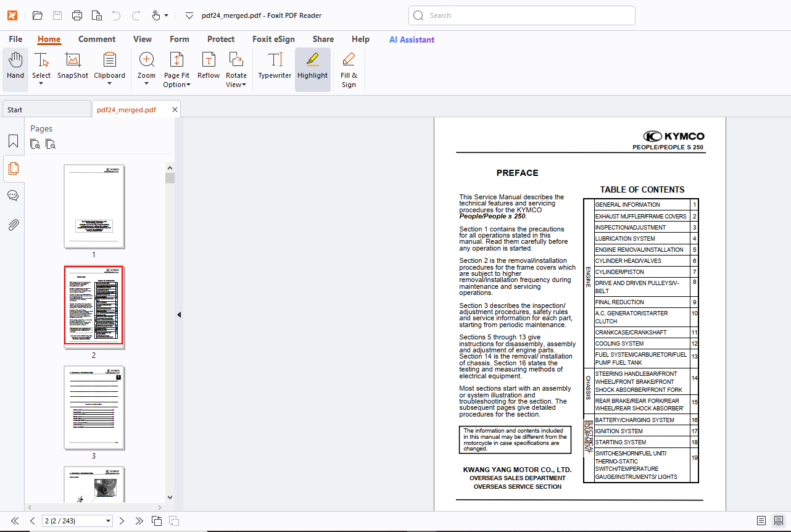Click in the Search field
Image resolution: width=791 pixels, height=532 pixels.
click(x=522, y=15)
